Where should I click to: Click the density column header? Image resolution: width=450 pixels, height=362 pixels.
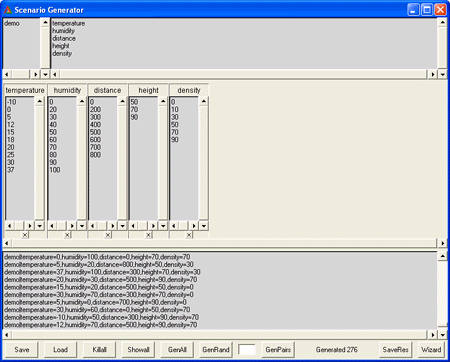coord(189,90)
